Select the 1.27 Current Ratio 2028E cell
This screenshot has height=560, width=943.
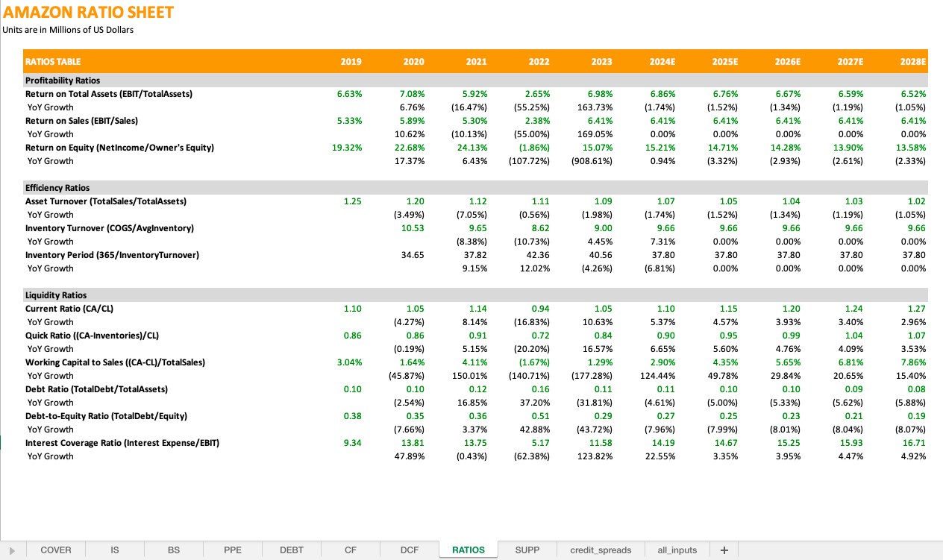917,309
